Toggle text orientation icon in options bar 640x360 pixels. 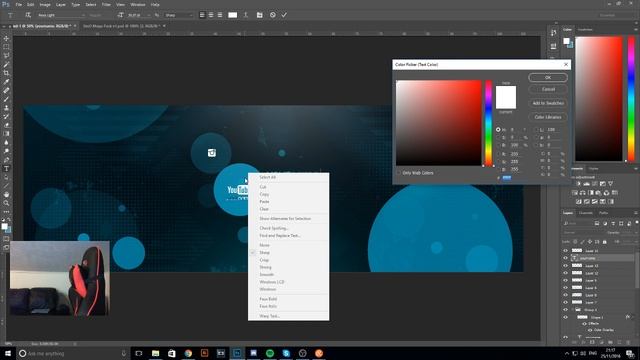point(28,15)
